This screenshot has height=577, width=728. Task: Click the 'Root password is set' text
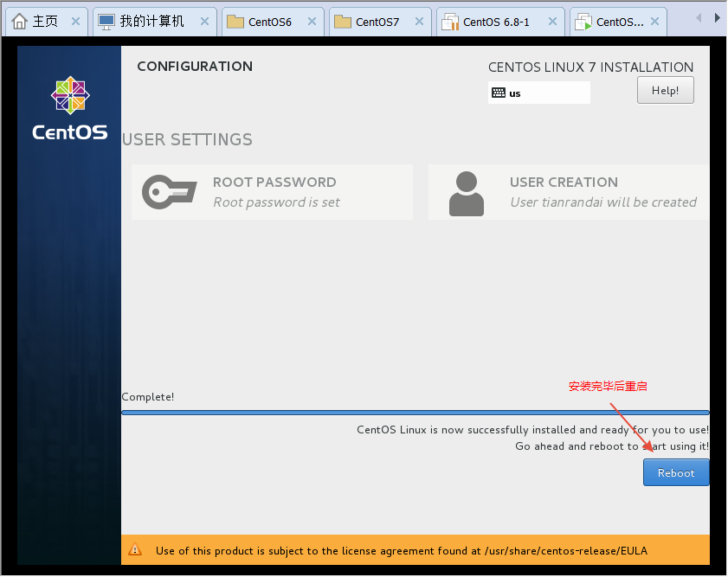coord(276,202)
